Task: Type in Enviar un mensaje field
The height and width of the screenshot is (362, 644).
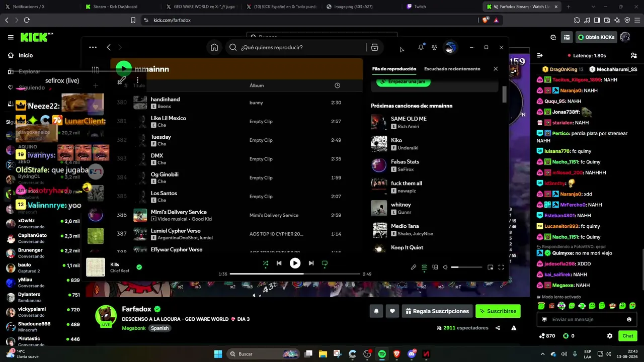Action: point(587,319)
